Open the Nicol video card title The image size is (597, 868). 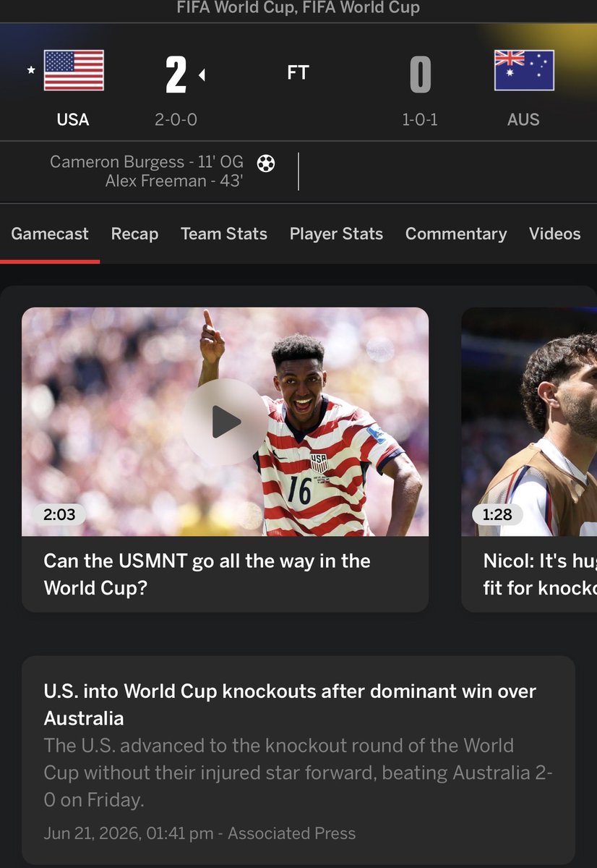pos(540,574)
